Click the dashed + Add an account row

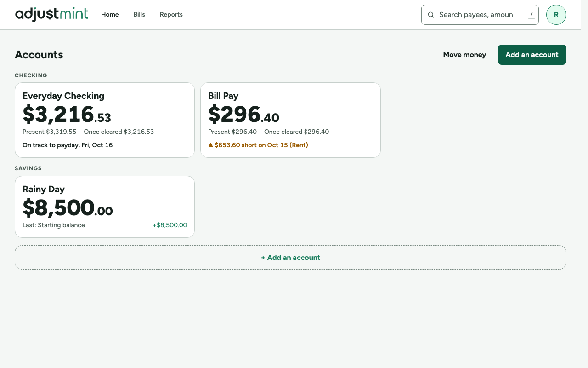pyautogui.click(x=290, y=258)
